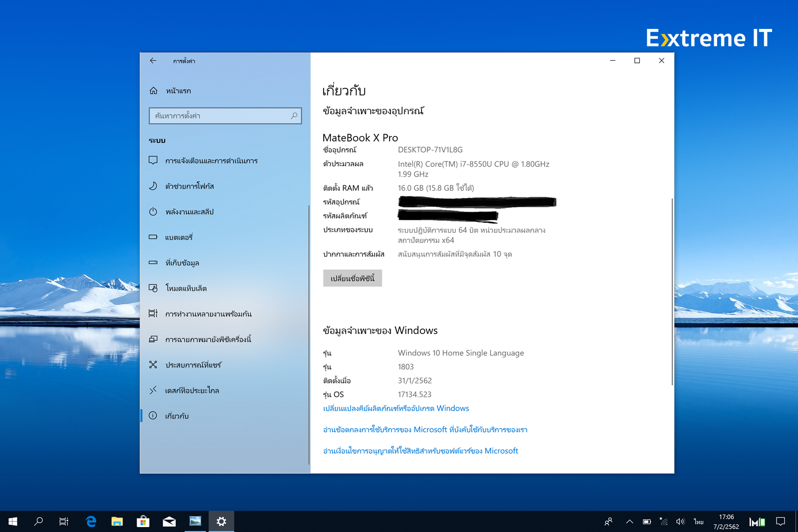
Task: Open เดสก์ท็อประยะไกล remote desktop settings
Action: coord(192,390)
